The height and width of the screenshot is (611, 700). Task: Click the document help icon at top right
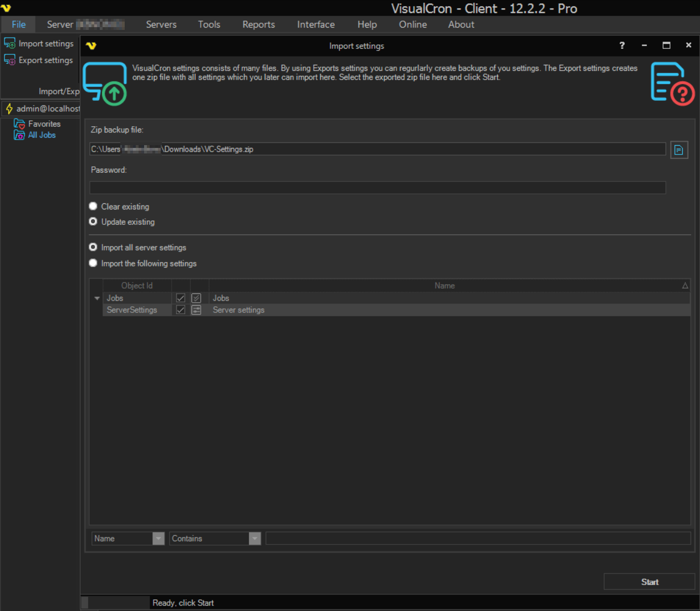672,84
